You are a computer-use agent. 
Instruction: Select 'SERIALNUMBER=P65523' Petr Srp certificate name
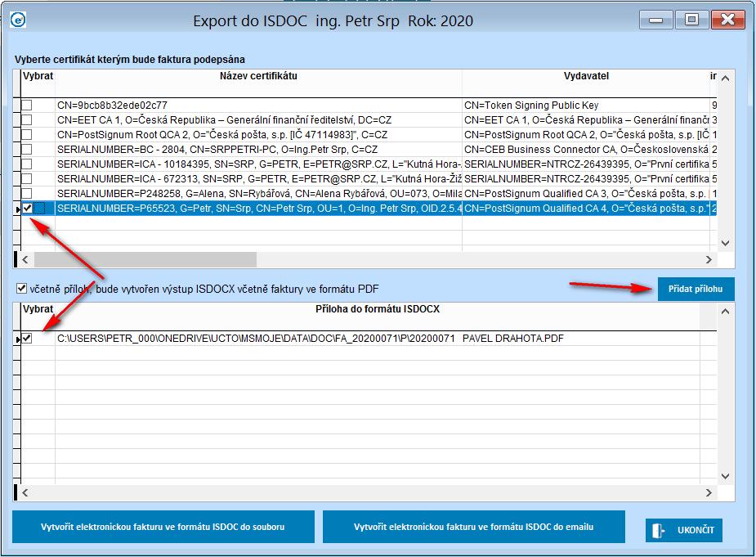coord(259,209)
